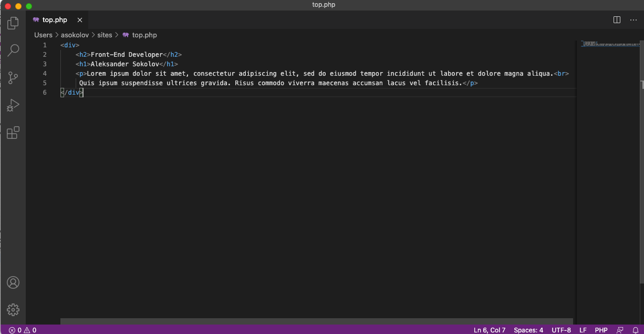Image resolution: width=644 pixels, height=334 pixels.
Task: Expand the asokolov breadcrumb folder
Action: (75, 35)
